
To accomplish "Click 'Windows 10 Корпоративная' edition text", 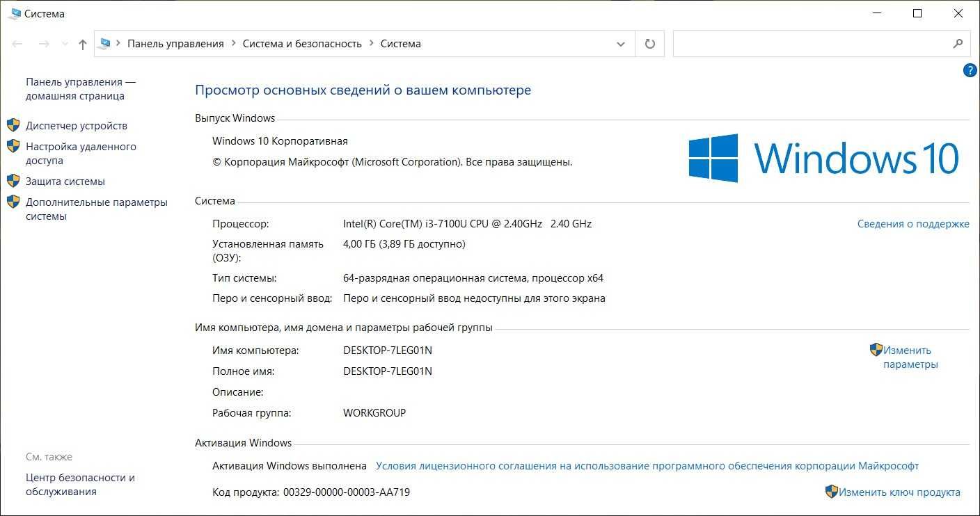I will click(280, 141).
